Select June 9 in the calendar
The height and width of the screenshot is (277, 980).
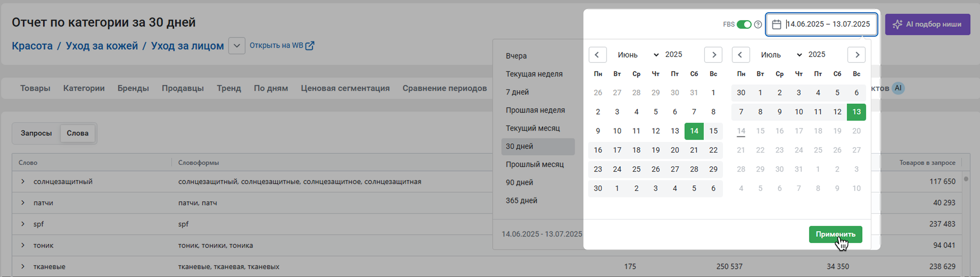598,131
